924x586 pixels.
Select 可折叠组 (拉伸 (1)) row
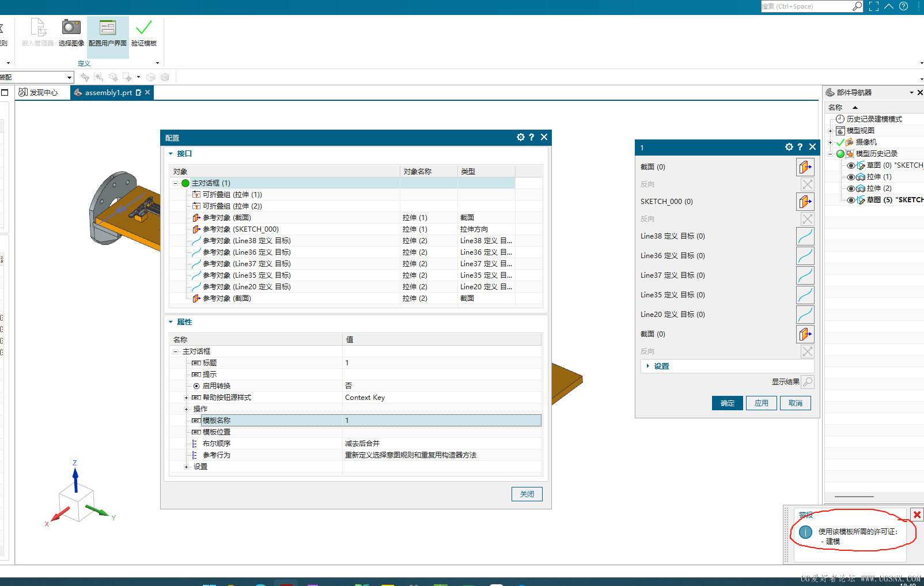(x=355, y=195)
